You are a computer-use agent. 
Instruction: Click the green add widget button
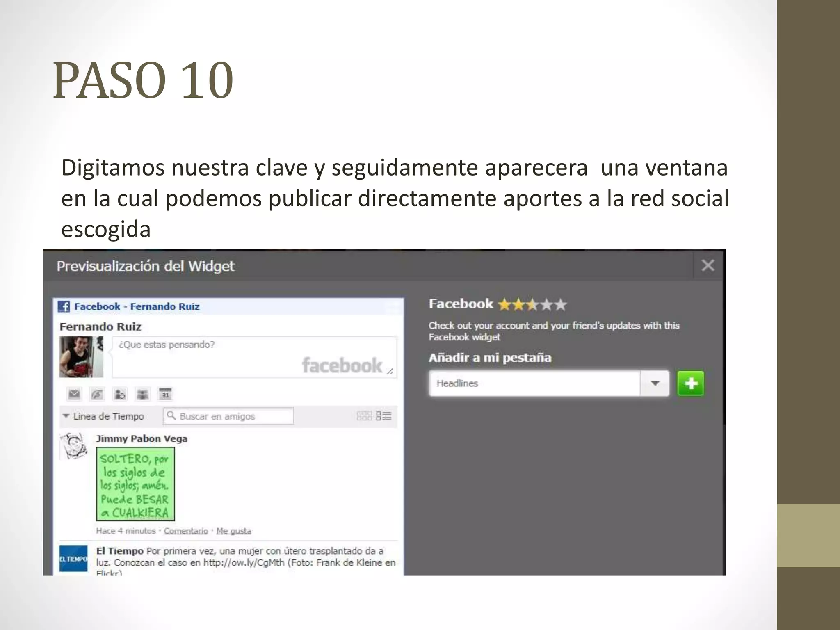pyautogui.click(x=691, y=383)
